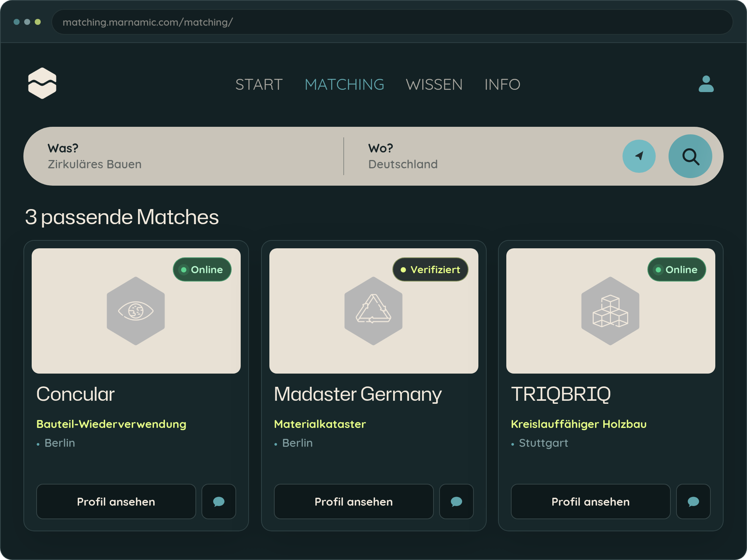The height and width of the screenshot is (560, 747).
Task: Open chat with Concular
Action: click(x=219, y=502)
